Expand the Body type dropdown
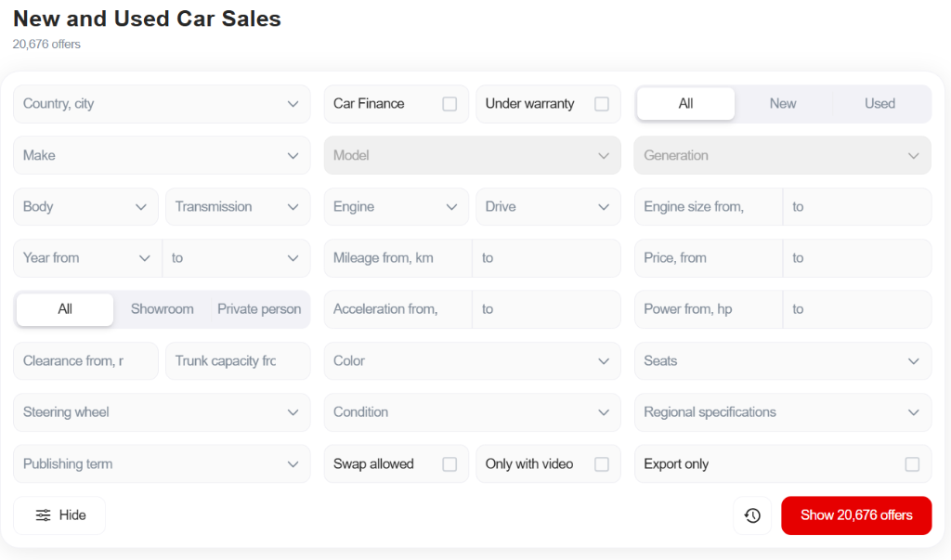This screenshot has width=951, height=560. [85, 207]
